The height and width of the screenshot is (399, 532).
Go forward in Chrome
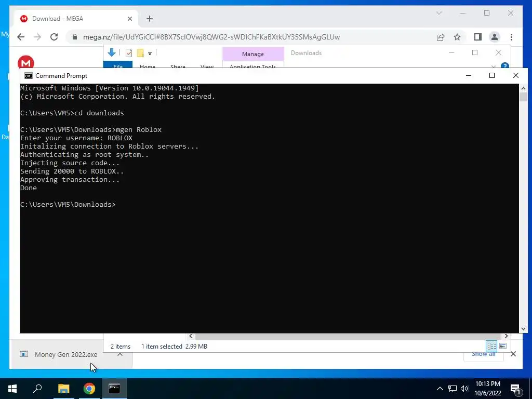point(37,37)
